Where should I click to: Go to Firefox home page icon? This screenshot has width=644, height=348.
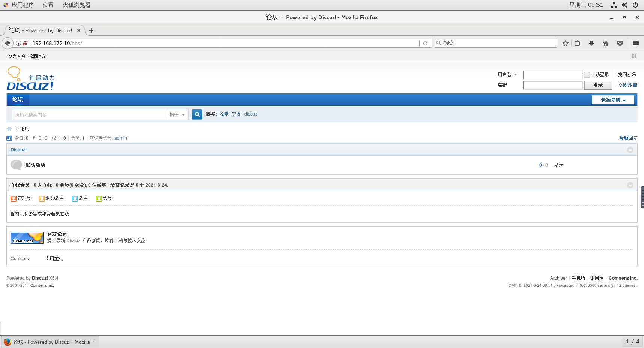[x=606, y=43]
